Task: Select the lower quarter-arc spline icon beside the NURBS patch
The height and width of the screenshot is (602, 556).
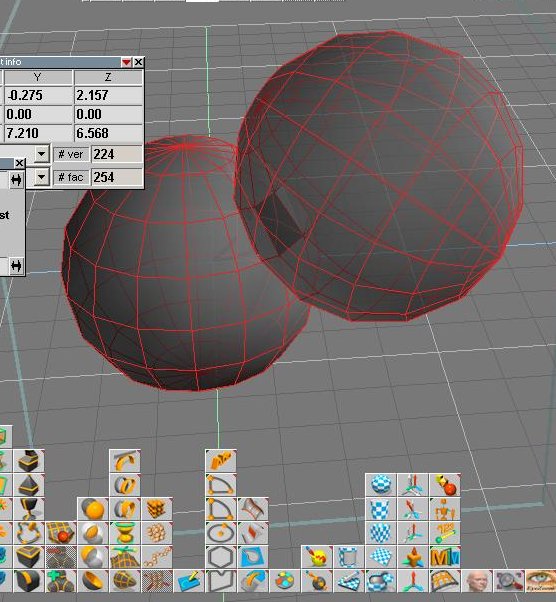Action: [x=221, y=509]
